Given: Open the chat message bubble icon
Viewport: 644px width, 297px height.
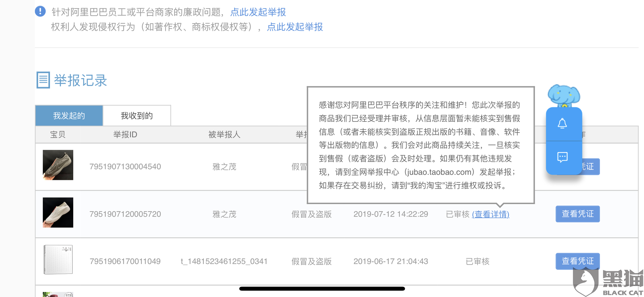Looking at the screenshot, I should tap(562, 157).
